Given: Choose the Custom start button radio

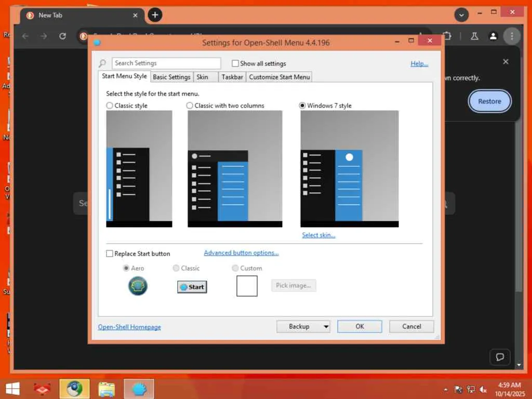Looking at the screenshot, I should pyautogui.click(x=235, y=268).
